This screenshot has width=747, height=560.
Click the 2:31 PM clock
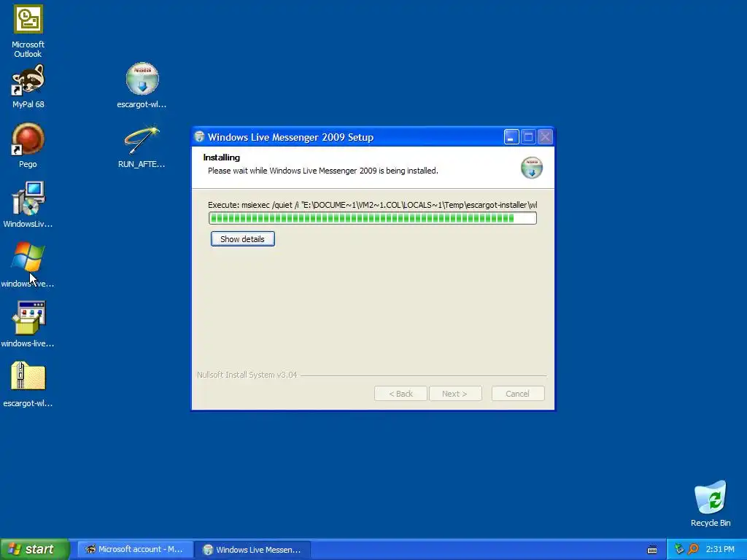720,549
